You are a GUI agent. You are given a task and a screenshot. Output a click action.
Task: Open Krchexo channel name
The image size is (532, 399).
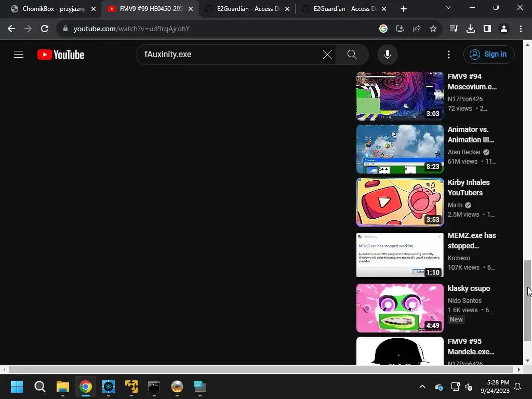pos(459,258)
